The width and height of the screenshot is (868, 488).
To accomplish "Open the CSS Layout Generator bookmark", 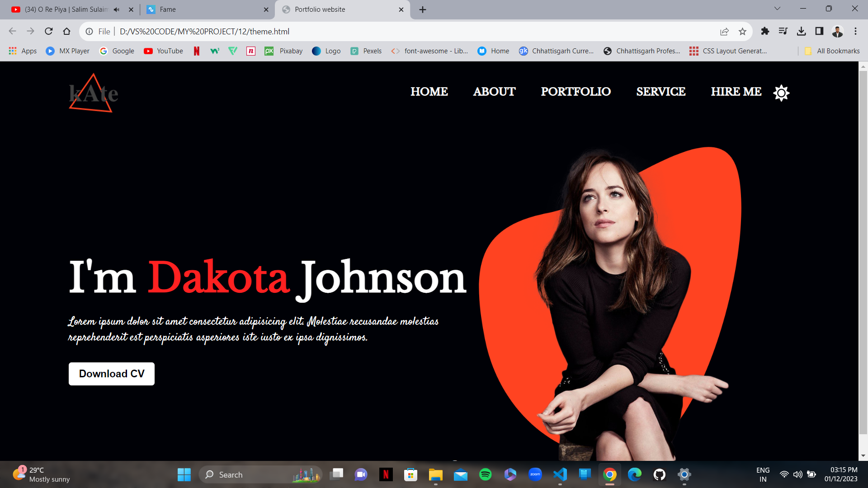I will pyautogui.click(x=728, y=51).
